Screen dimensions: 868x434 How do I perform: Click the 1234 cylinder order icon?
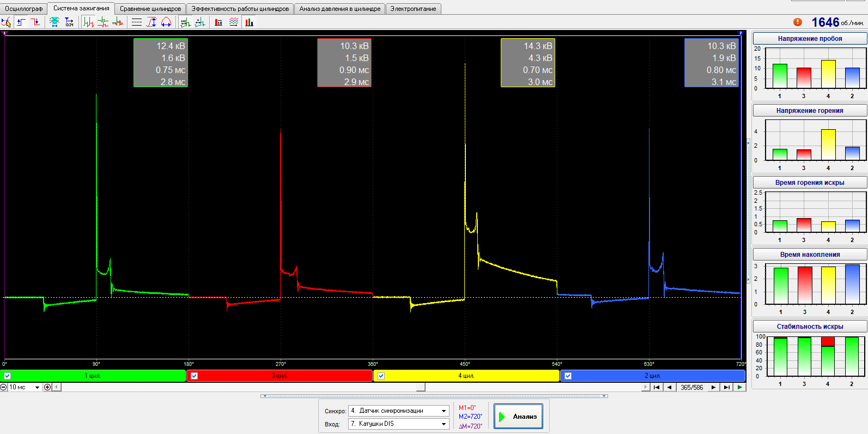69,22
